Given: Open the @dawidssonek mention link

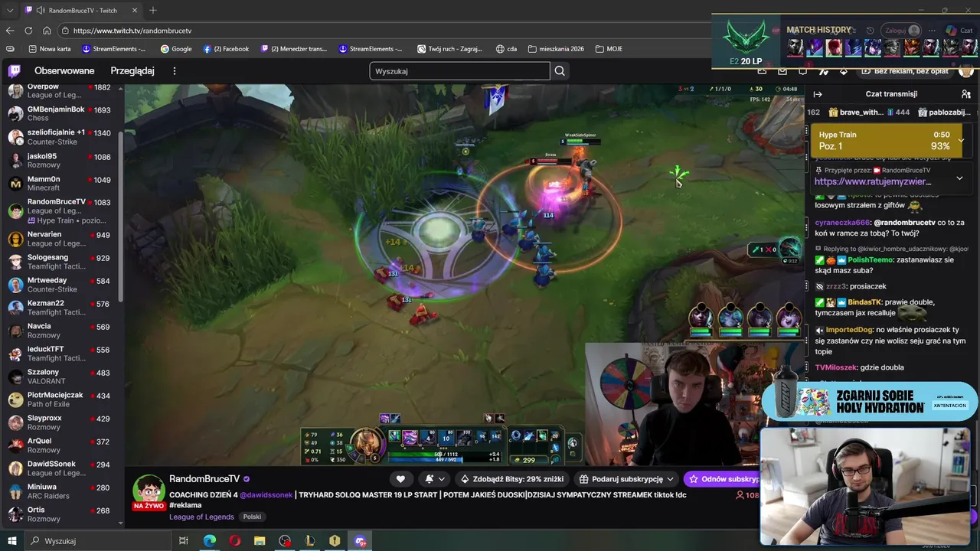Looking at the screenshot, I should click(266, 495).
